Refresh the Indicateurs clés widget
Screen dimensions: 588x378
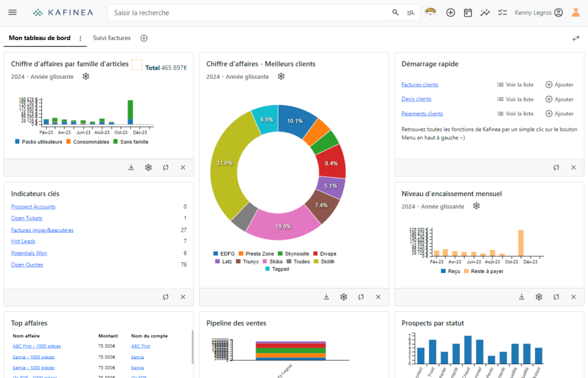tap(165, 297)
